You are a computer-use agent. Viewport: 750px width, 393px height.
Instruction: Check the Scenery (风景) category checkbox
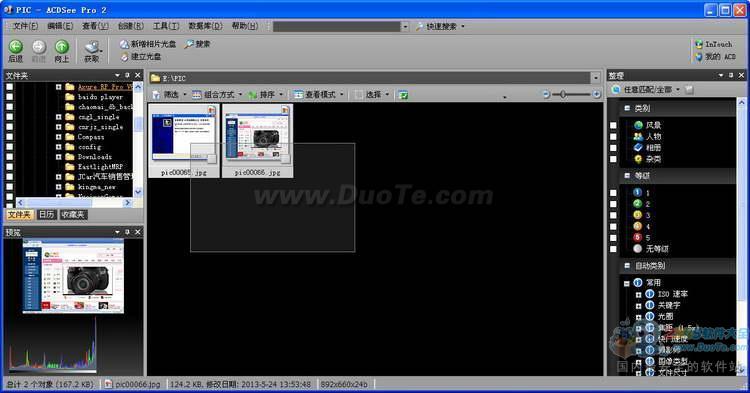[x=613, y=125]
